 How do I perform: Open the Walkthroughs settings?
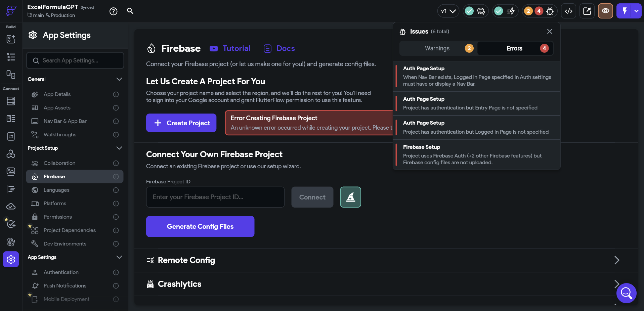click(75, 135)
